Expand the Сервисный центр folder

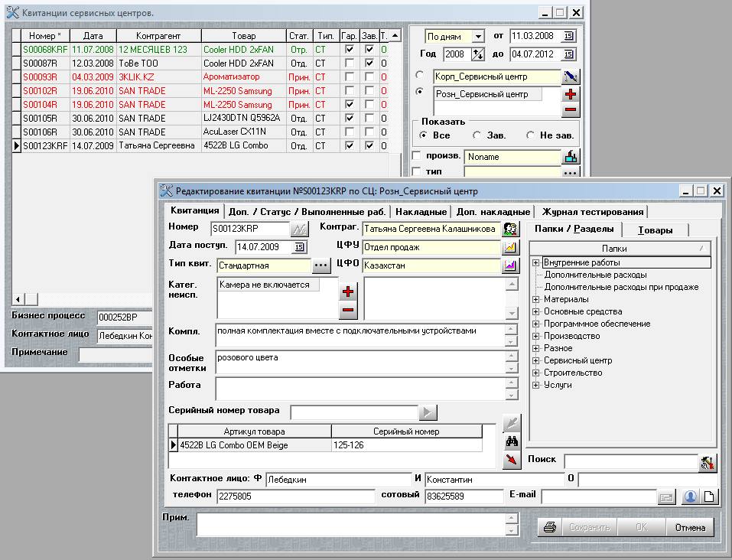[536, 360]
